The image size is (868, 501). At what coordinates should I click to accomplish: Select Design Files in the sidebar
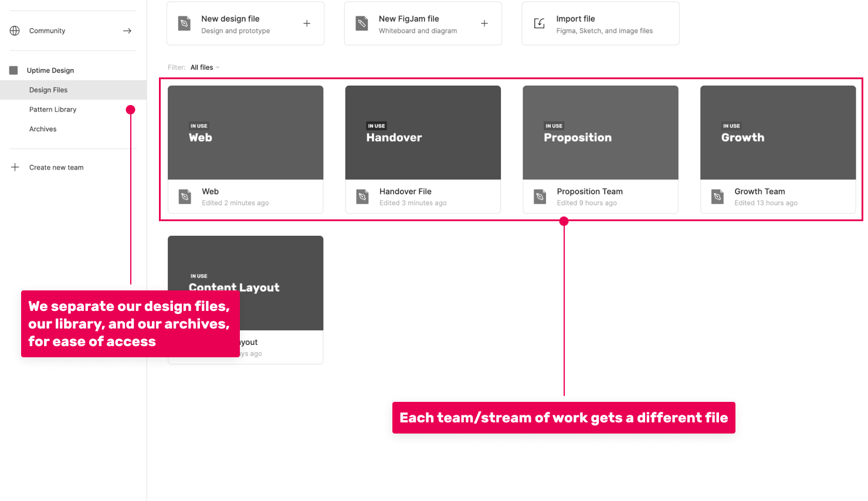point(48,90)
